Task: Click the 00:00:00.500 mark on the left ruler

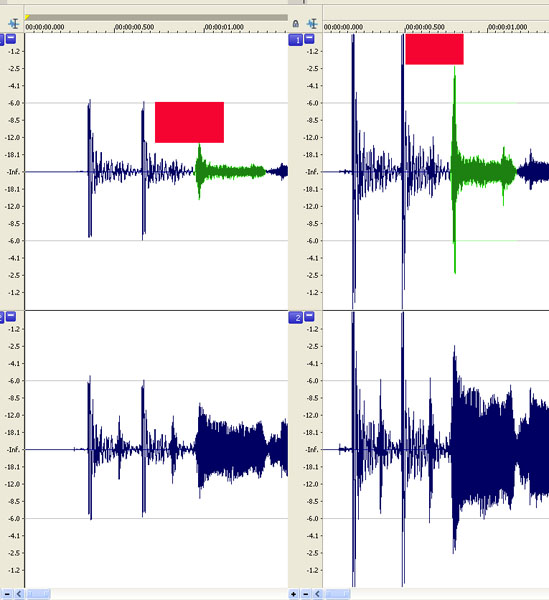Action: [134, 27]
